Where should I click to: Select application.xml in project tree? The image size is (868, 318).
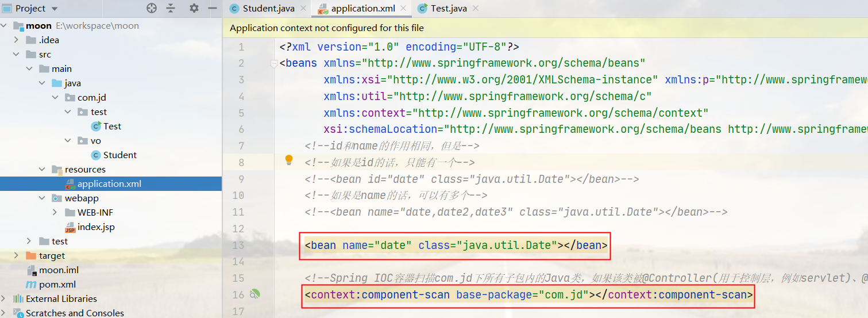tap(109, 184)
